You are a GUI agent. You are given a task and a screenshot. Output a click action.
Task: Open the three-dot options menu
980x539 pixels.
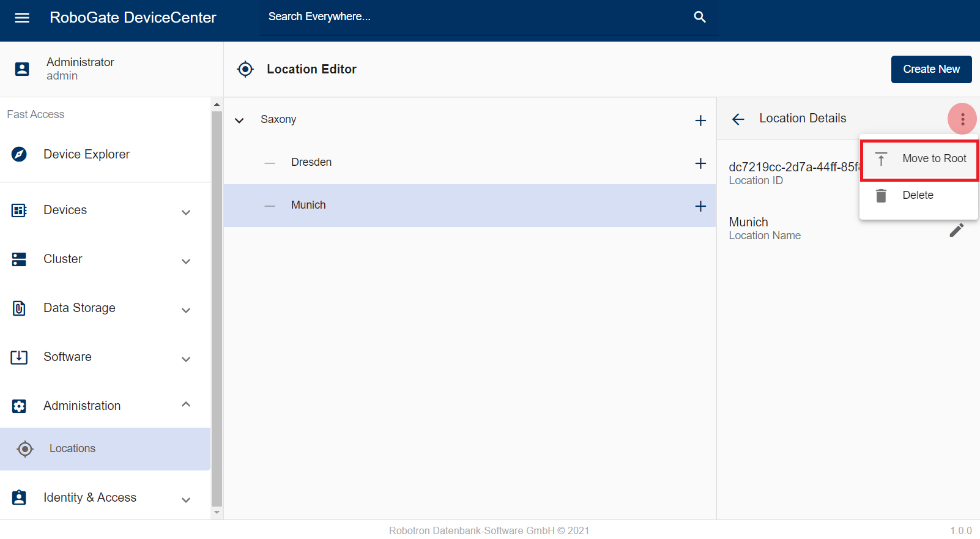962,119
